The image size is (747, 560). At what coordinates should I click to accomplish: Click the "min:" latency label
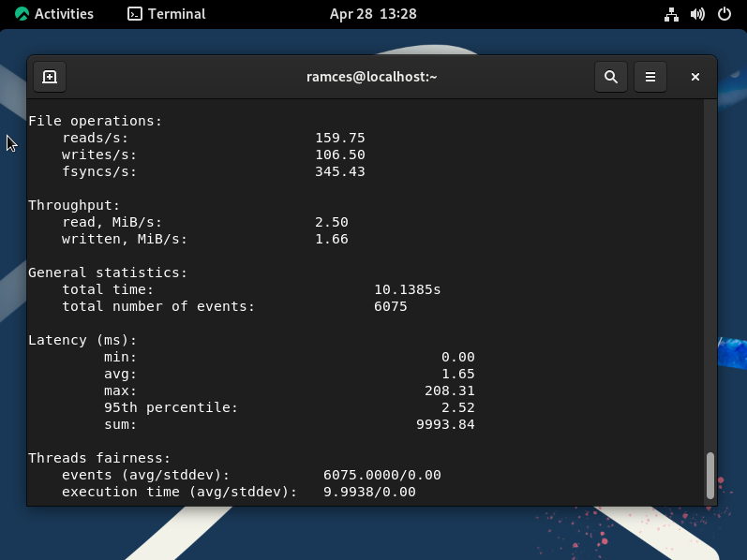tap(120, 357)
